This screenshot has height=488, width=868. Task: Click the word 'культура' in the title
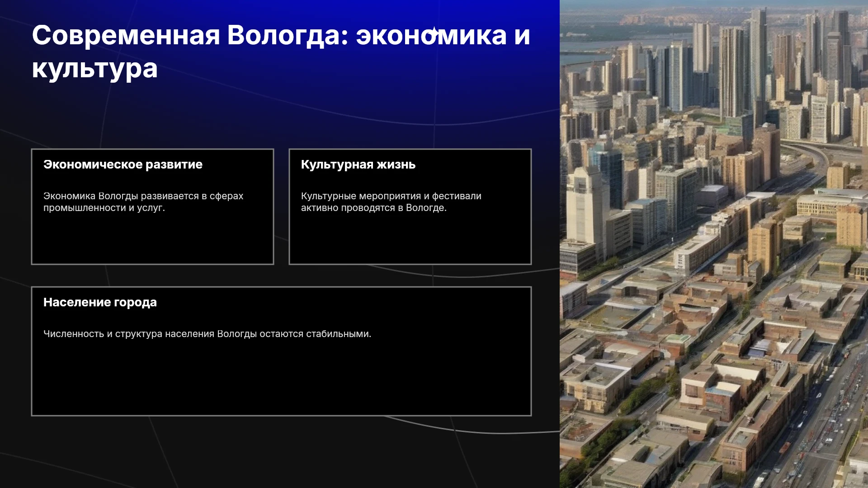pos(95,69)
